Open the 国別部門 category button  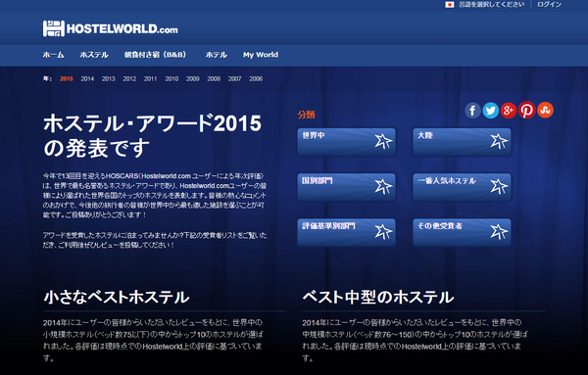pos(347,187)
